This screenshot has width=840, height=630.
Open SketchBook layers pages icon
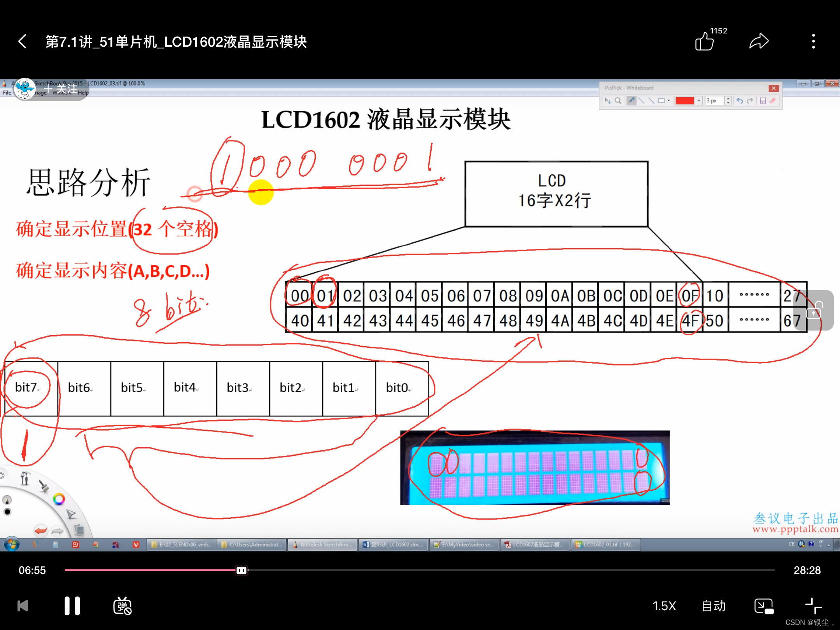click(x=79, y=530)
